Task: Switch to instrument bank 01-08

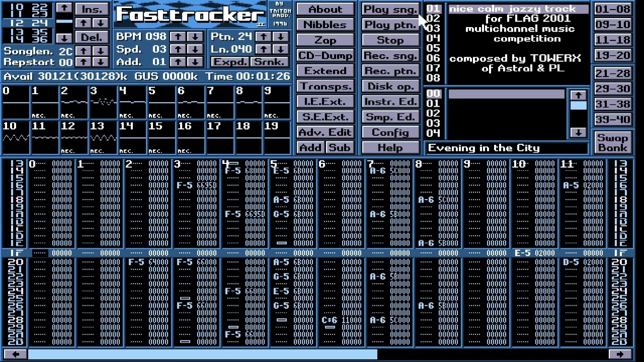Action: pyautogui.click(x=612, y=9)
